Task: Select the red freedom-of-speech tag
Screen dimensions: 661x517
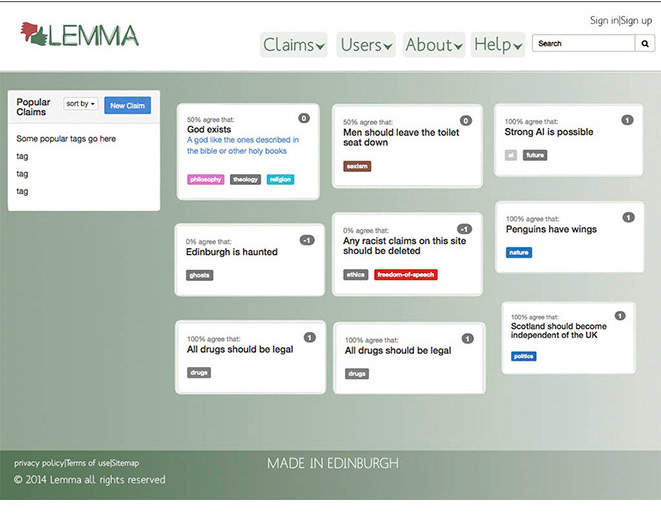Action: pyautogui.click(x=406, y=275)
